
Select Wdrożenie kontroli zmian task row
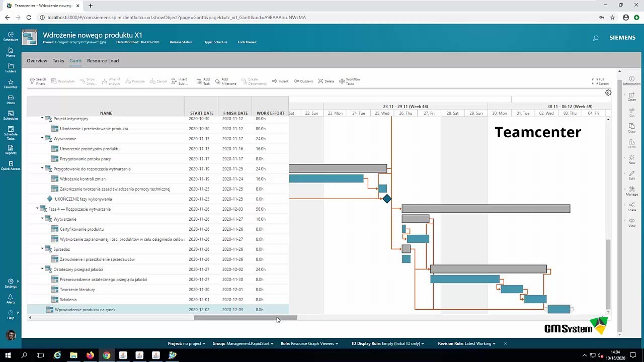tap(158, 179)
